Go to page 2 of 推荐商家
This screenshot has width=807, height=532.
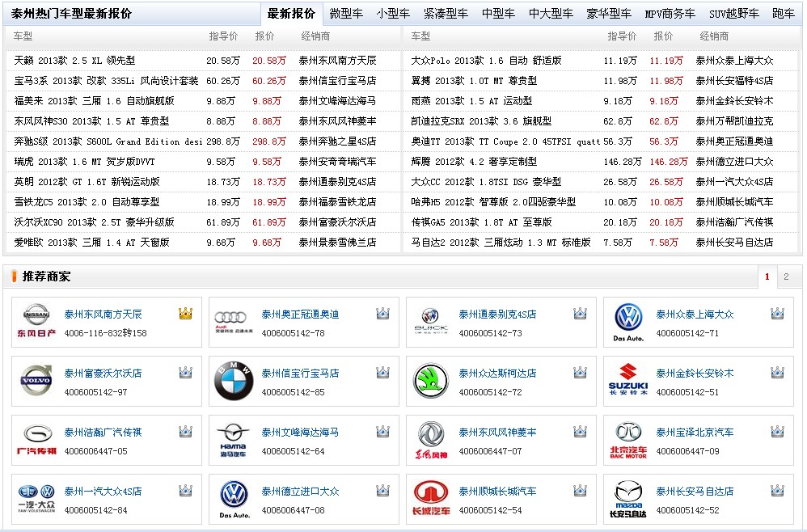point(786,277)
